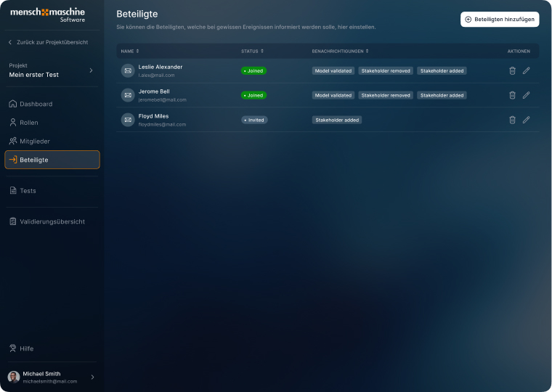The width and height of the screenshot is (552, 392).
Task: Click Leslie Alexander's Model validated tag
Action: 333,70
